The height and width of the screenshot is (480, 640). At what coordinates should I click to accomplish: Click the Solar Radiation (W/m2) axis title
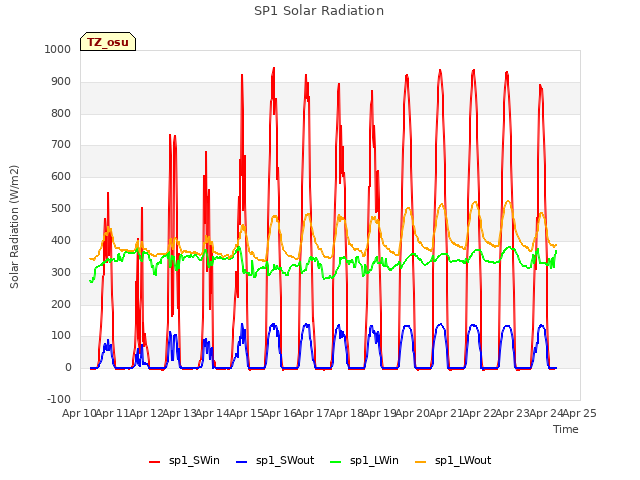pyautogui.click(x=14, y=227)
